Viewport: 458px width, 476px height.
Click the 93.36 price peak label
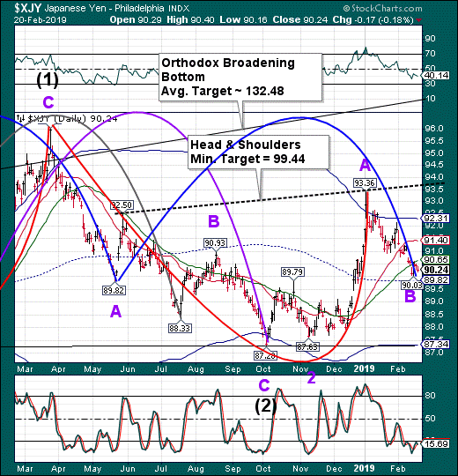point(365,183)
